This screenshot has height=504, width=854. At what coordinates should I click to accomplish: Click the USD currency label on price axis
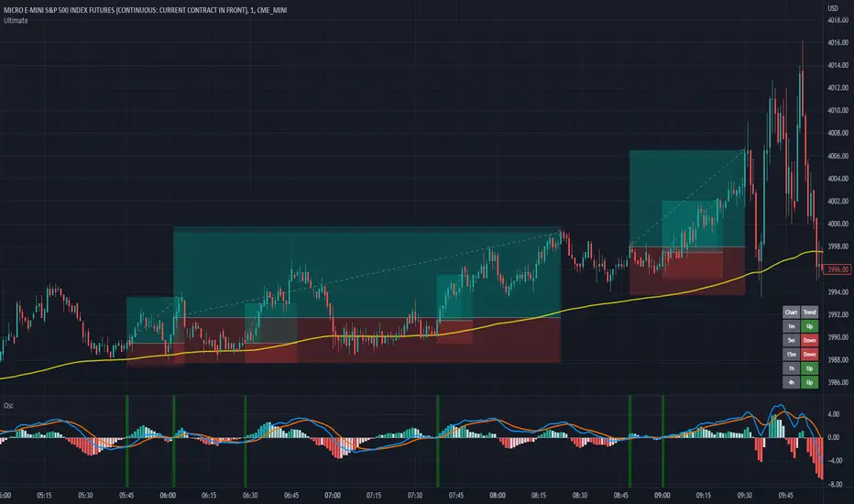[833, 8]
